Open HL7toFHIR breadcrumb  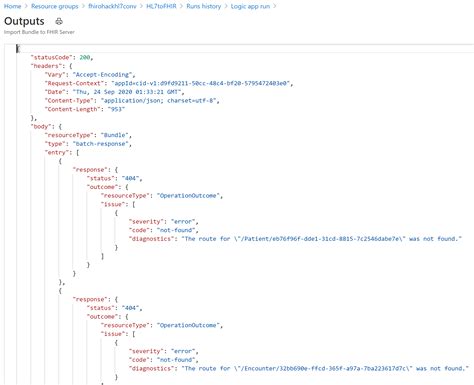point(161,6)
